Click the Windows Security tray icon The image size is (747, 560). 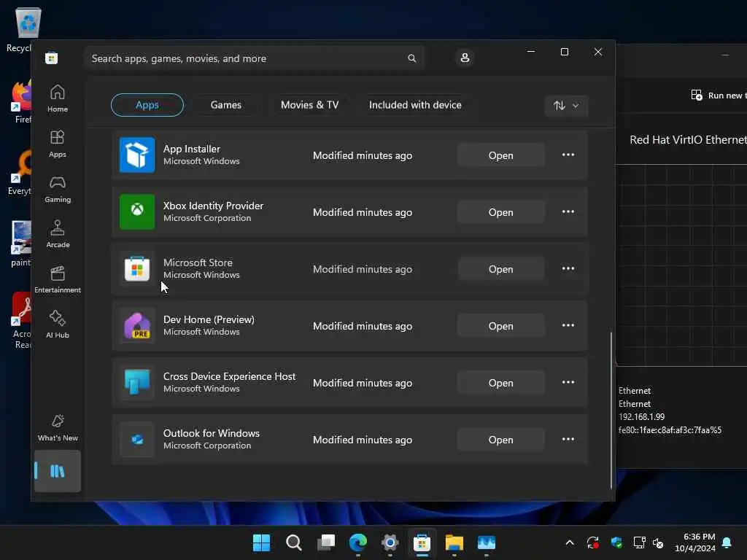(x=616, y=542)
